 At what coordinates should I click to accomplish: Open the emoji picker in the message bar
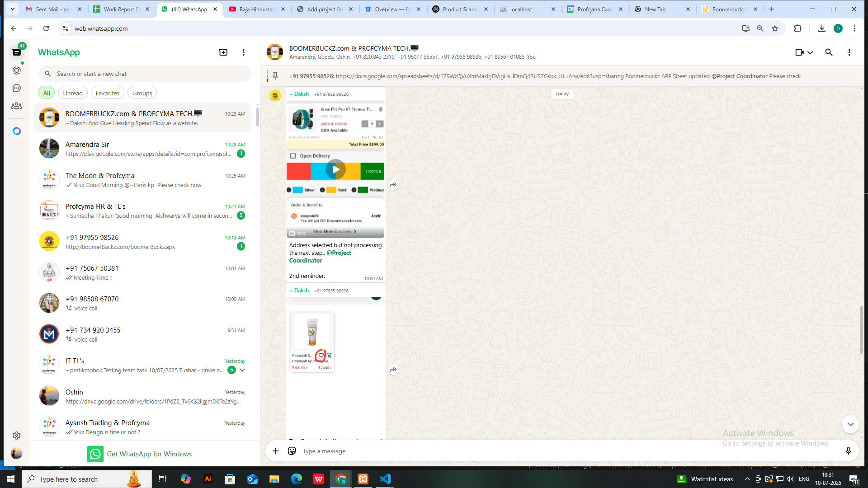click(292, 451)
